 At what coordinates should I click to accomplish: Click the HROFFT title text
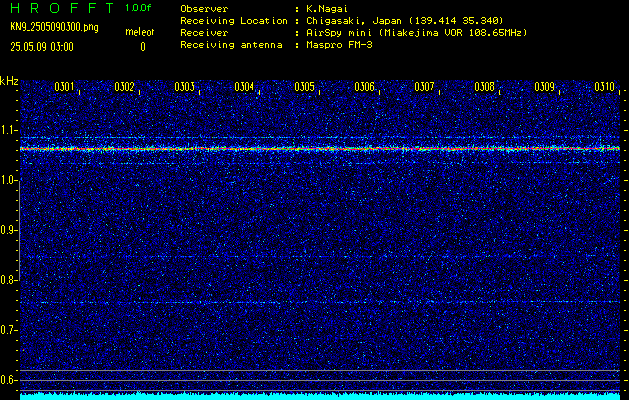[x=62, y=8]
